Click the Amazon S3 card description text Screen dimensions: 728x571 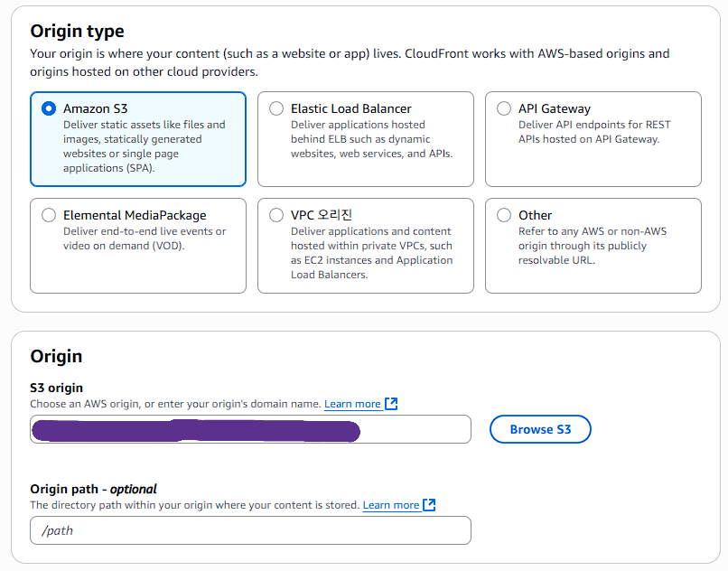(145, 146)
